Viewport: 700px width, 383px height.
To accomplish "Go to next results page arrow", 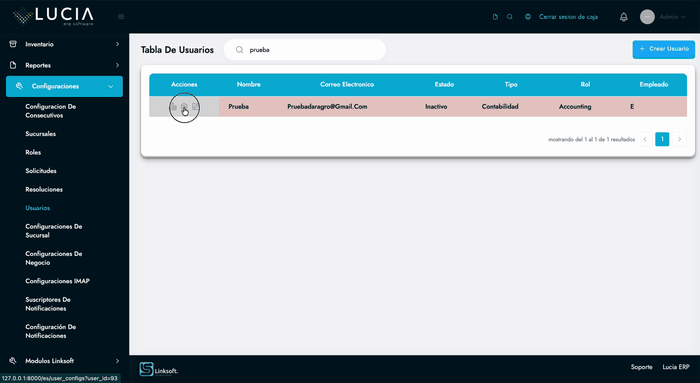I will tap(679, 139).
